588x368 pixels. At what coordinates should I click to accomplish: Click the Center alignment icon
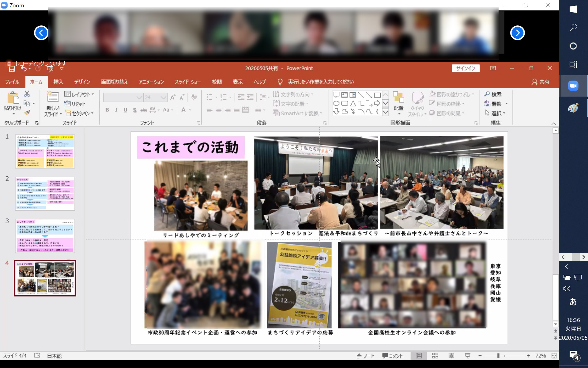click(x=219, y=110)
